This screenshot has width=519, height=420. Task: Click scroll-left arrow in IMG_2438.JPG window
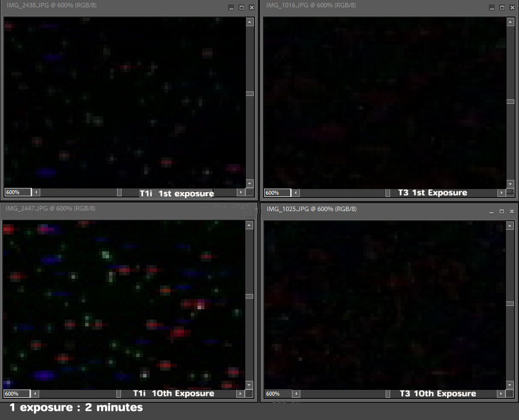(36, 192)
